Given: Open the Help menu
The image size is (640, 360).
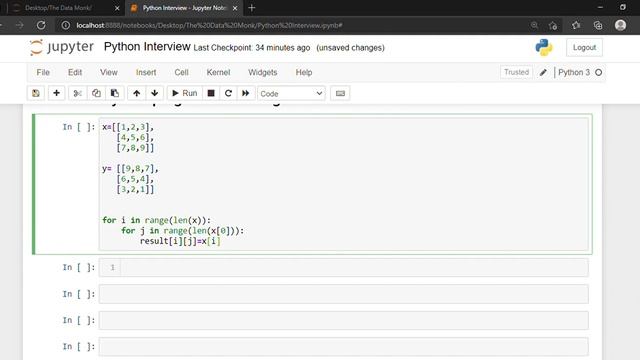Looking at the screenshot, I should (304, 73).
